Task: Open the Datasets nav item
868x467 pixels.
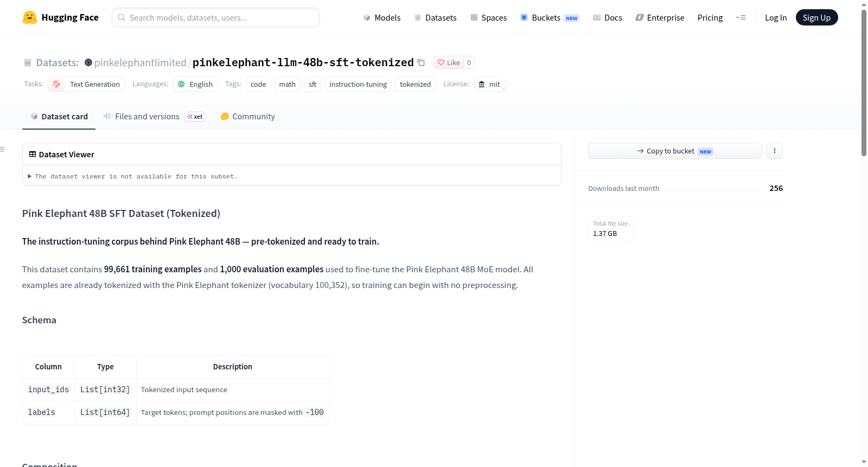Action: (435, 17)
